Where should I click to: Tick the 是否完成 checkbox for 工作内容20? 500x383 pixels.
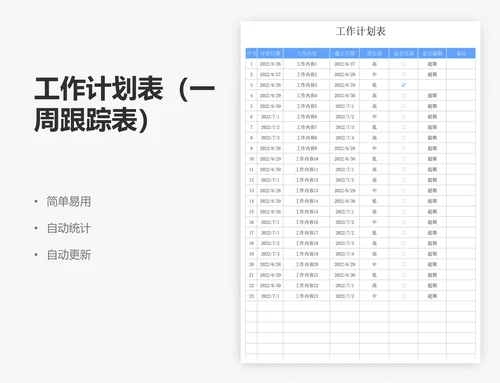403,264
